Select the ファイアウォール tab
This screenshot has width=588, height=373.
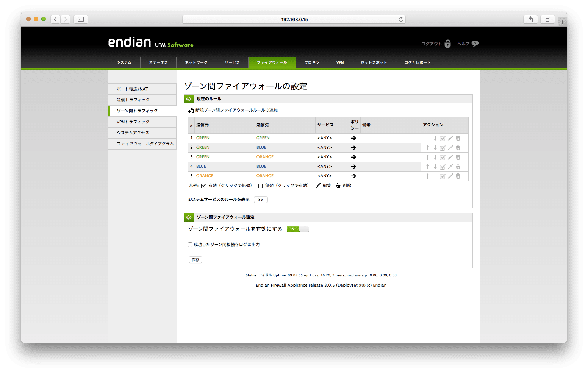coord(272,62)
